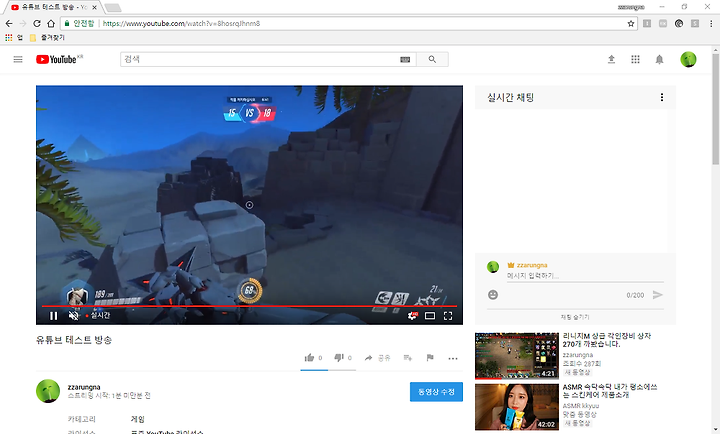
Task: Add video to playlist icon
Action: tap(408, 358)
